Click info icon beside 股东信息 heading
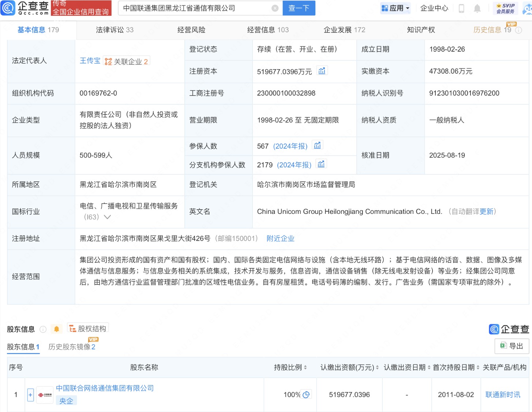 point(43,329)
